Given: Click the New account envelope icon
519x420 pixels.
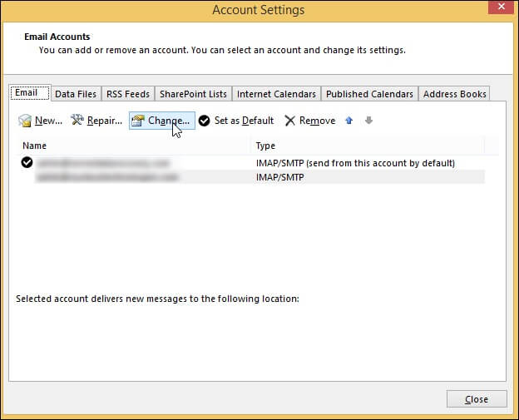Looking at the screenshot, I should click(25, 121).
